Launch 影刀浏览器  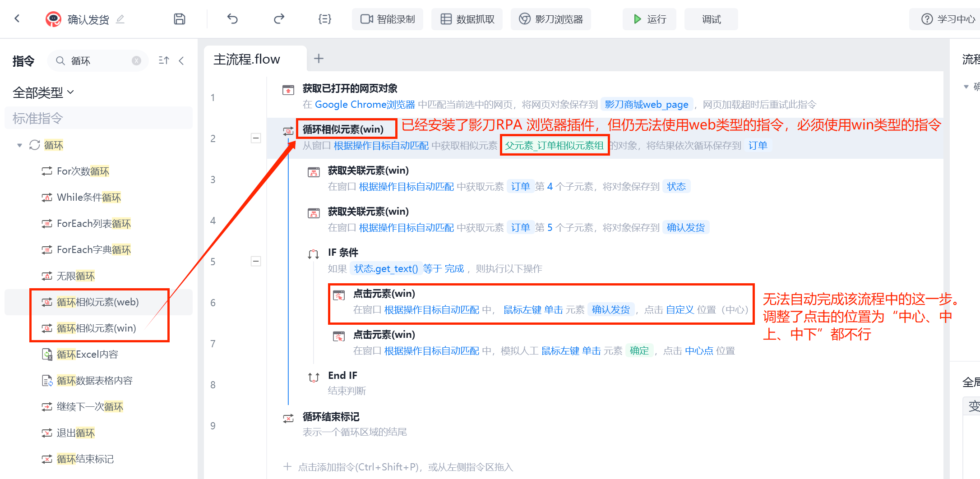point(551,19)
